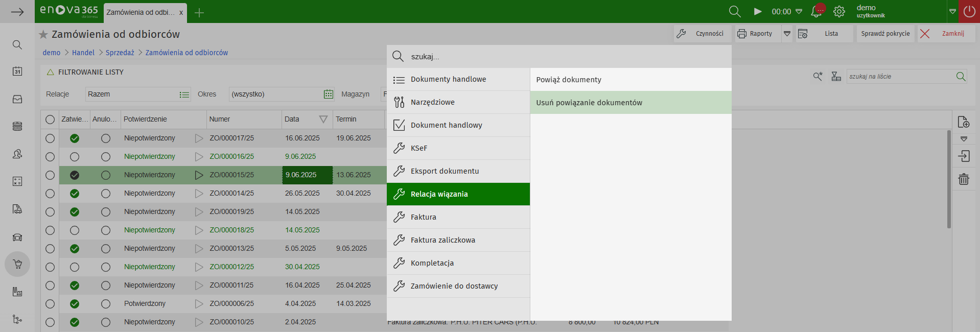Click the global search magnifier icon
Image resolution: width=980 pixels, height=332 pixels.
click(734, 12)
